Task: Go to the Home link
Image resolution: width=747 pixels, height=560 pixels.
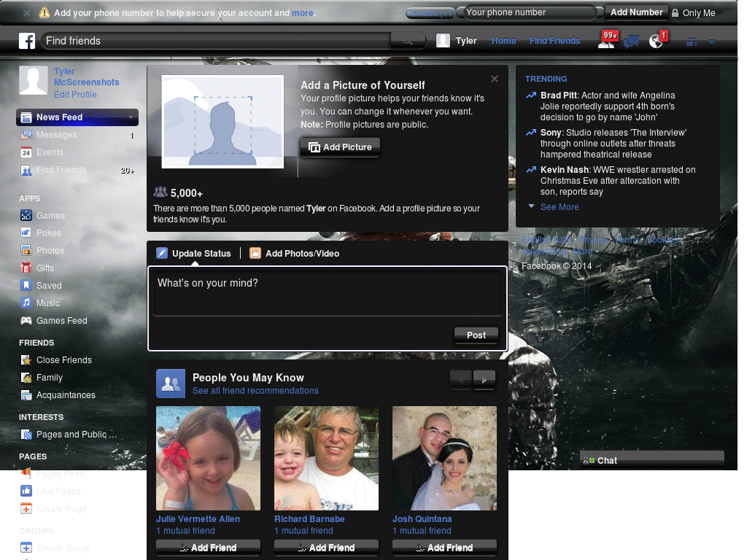Action: [x=503, y=41]
